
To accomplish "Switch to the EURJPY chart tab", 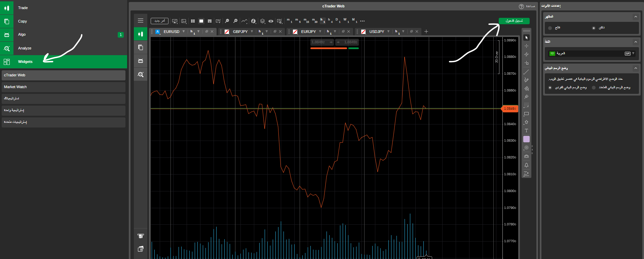I will pyautogui.click(x=308, y=32).
